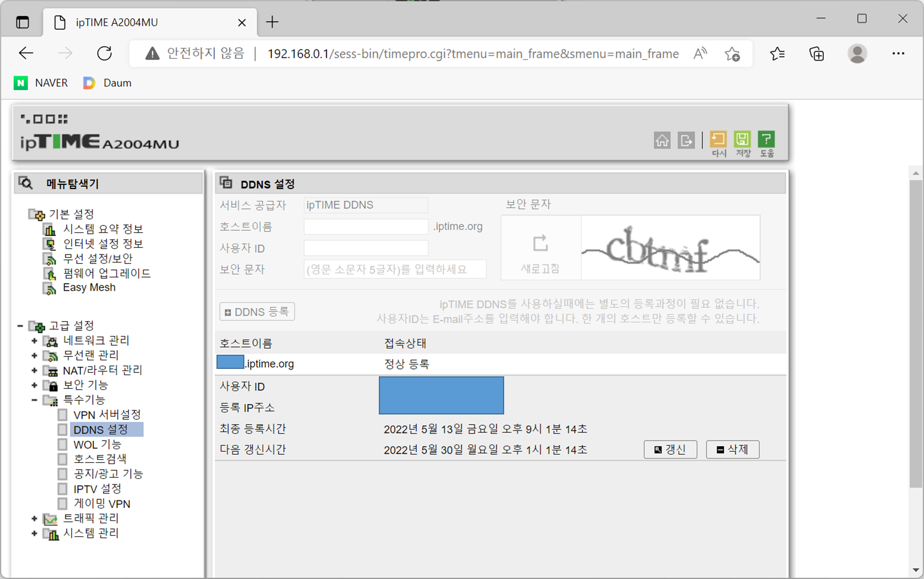Open browser settings and more menu
This screenshot has height=579, width=924.
(x=898, y=54)
